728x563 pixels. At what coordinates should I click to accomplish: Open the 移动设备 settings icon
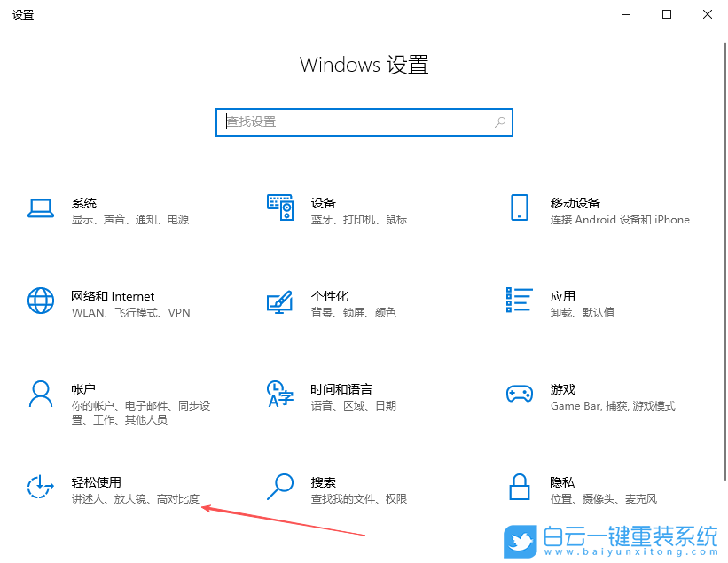pos(519,209)
